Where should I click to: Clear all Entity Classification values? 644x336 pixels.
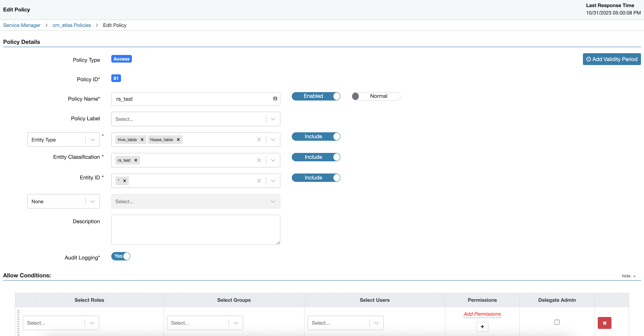259,160
